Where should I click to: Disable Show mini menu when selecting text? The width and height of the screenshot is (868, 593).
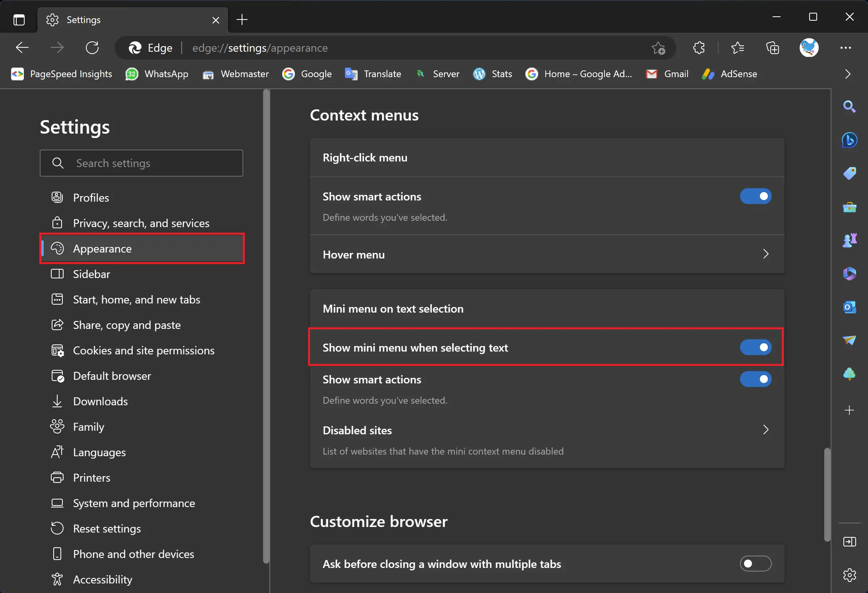pyautogui.click(x=755, y=347)
